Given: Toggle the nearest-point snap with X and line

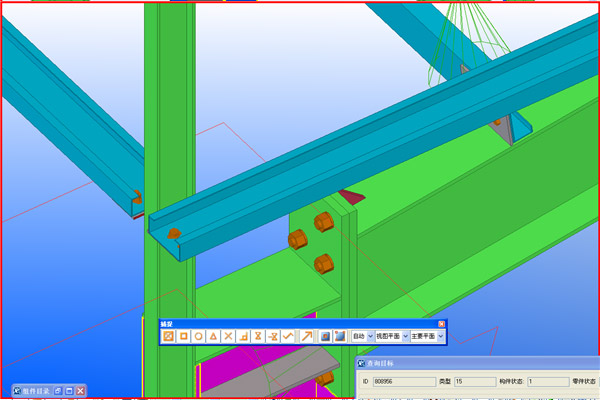Looking at the screenshot, I should 272,336.
